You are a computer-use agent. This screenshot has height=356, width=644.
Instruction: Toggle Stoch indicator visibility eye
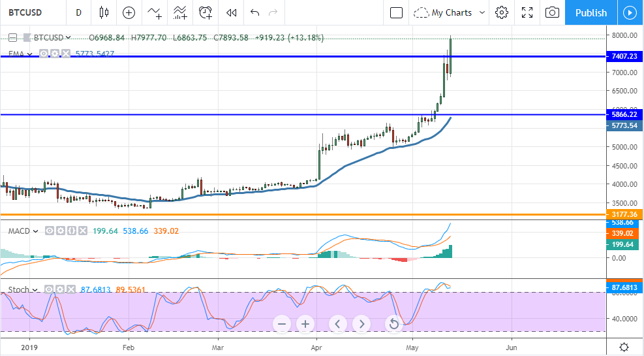49,290
